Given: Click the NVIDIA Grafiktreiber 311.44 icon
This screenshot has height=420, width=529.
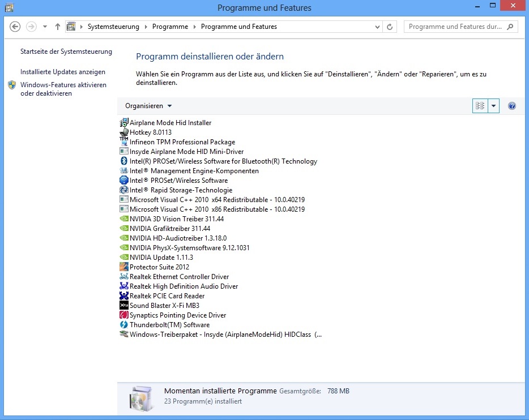Looking at the screenshot, I should pyautogui.click(x=124, y=228).
